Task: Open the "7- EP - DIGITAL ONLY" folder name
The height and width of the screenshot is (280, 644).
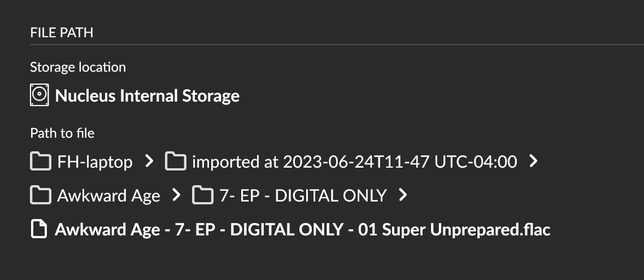Action: coord(303,196)
